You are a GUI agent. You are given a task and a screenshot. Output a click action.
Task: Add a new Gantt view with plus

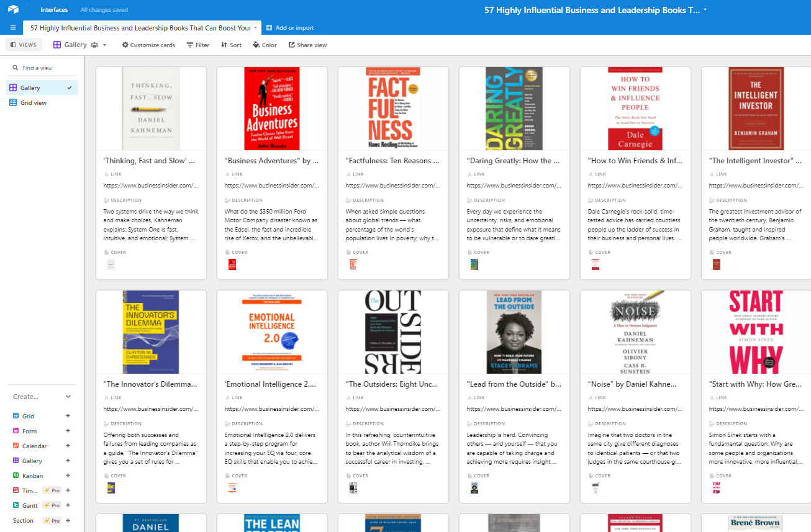pos(68,505)
